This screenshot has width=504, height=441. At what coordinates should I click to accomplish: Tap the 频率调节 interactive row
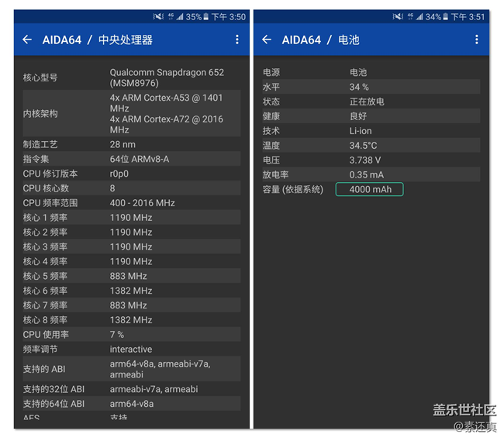pos(132,349)
